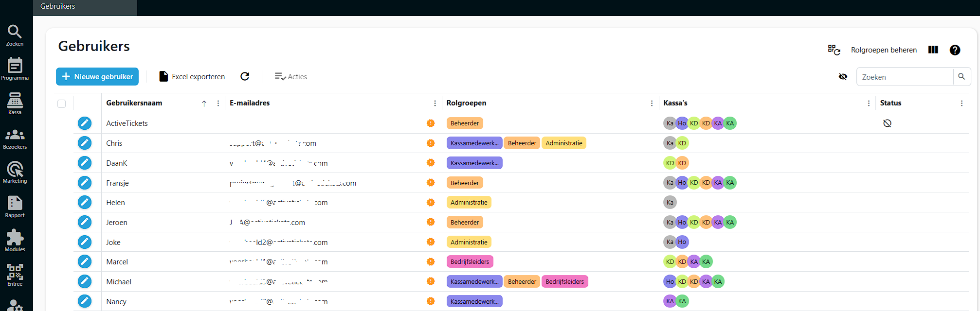Open Modules in the sidebar

coord(15,241)
